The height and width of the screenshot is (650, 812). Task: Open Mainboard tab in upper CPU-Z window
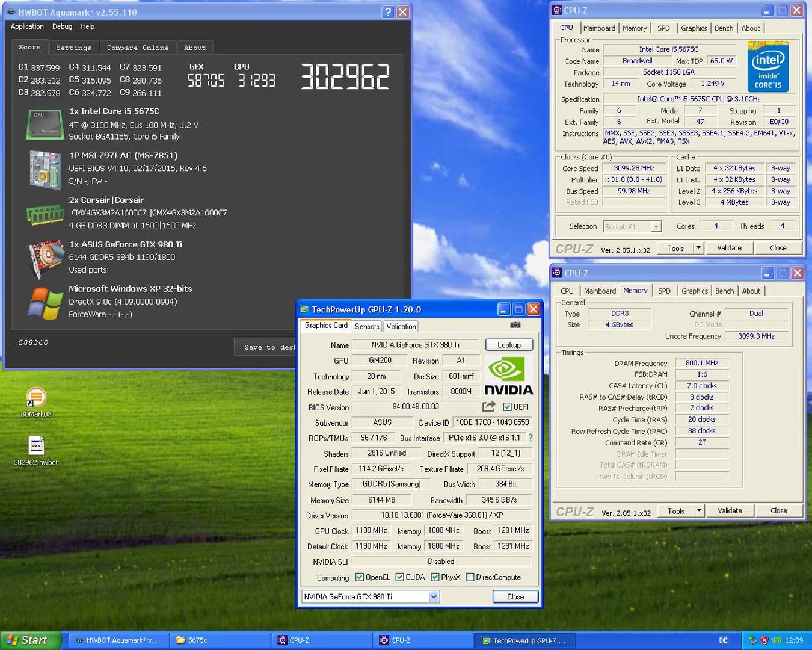pyautogui.click(x=599, y=28)
